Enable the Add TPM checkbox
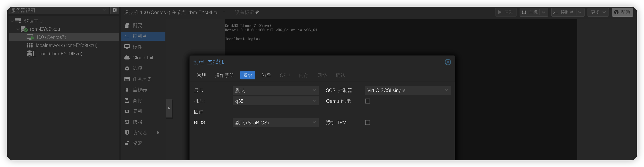 (x=367, y=122)
